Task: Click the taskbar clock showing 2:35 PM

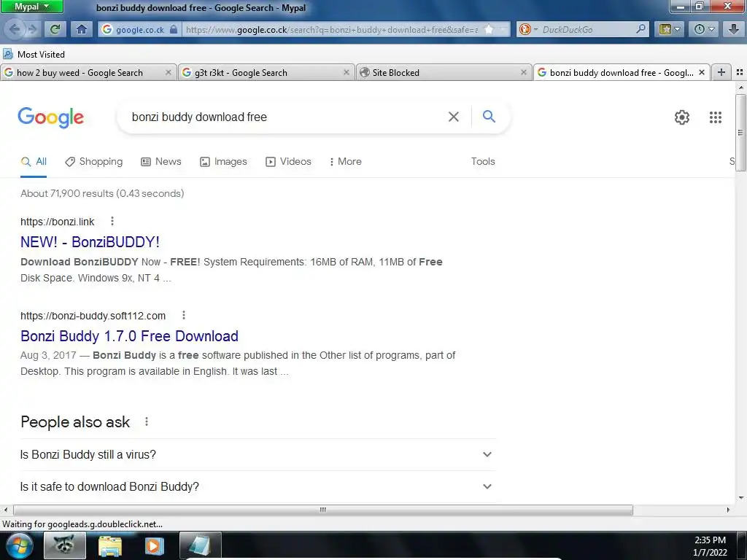Action: (x=710, y=540)
